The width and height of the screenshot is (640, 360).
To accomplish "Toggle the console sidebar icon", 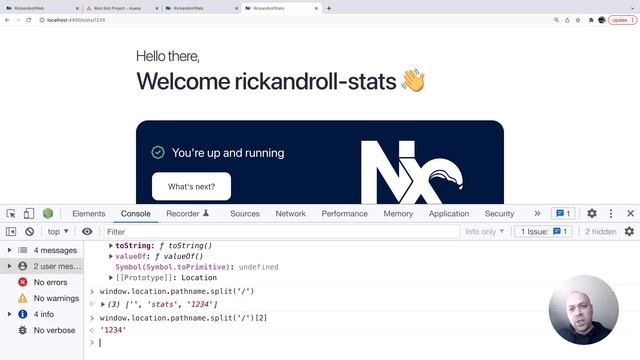I will pyautogui.click(x=11, y=232).
